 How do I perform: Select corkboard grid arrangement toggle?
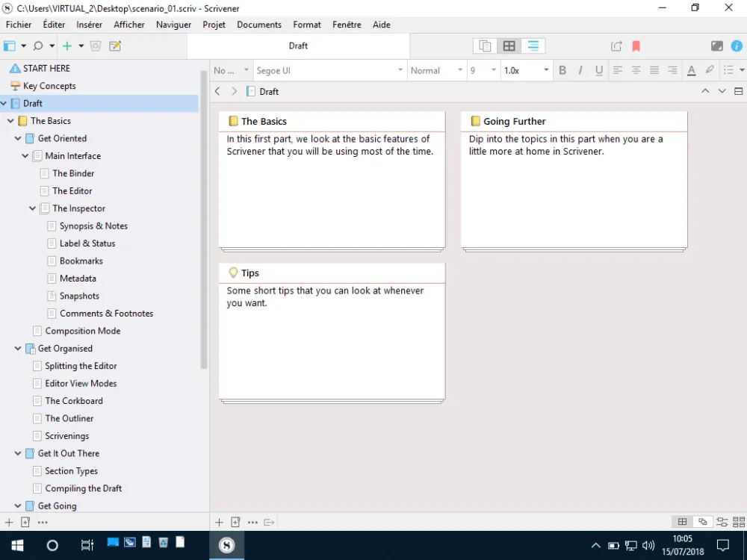(682, 522)
